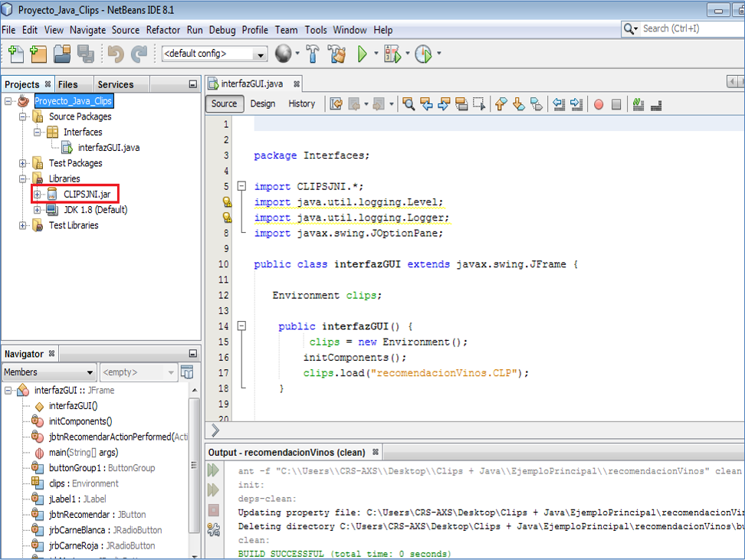
Task: Select the Open Project toolbar icon
Action: pyautogui.click(x=64, y=54)
